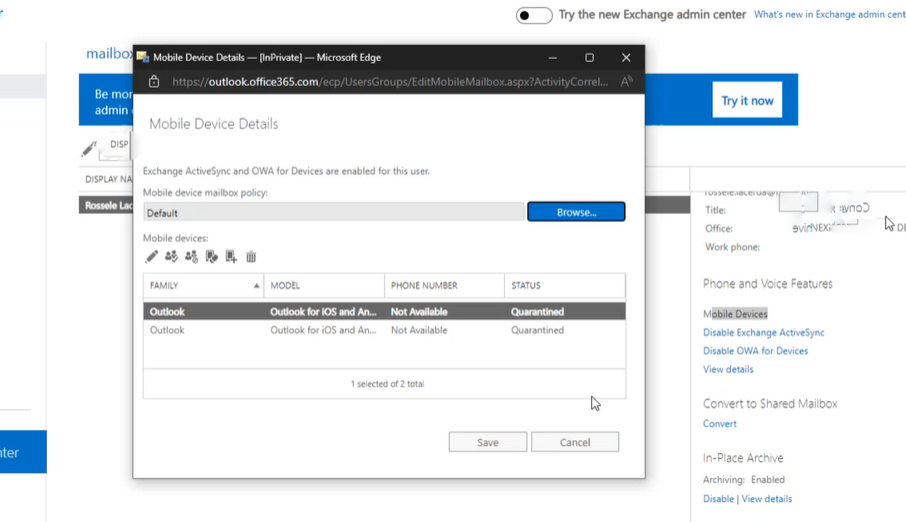Click the Save button

[x=488, y=442]
